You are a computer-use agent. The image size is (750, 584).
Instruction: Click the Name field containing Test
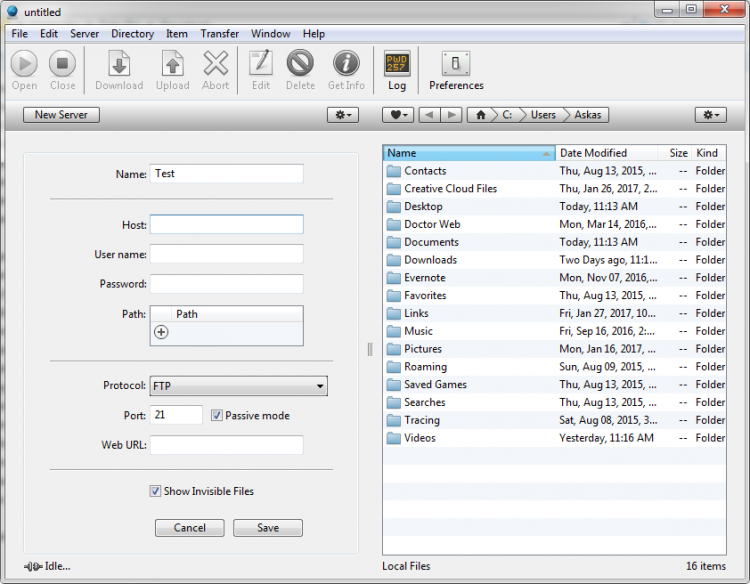[x=227, y=174]
